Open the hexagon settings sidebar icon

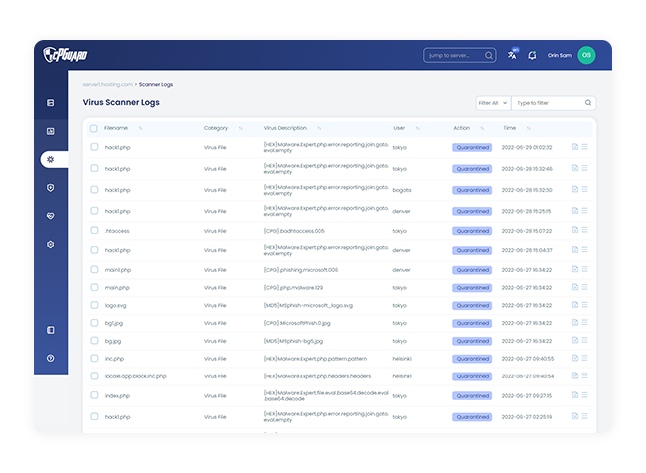point(50,244)
